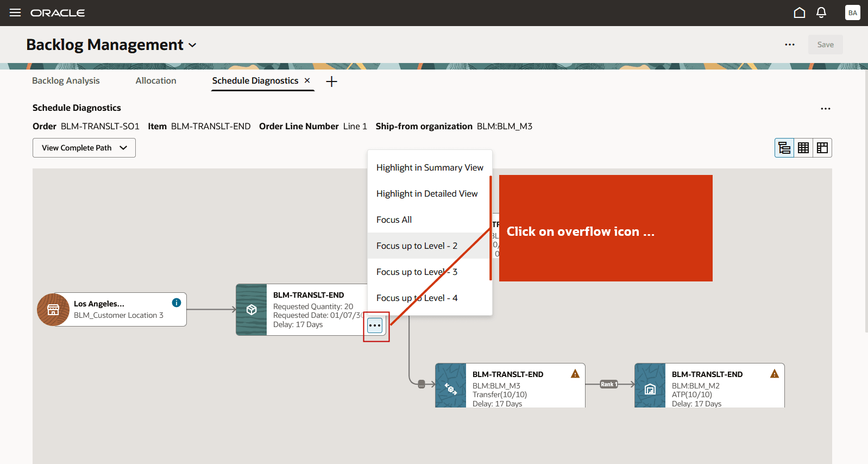
Task: Click the Order Line Number value Line 1
Action: [355, 126]
